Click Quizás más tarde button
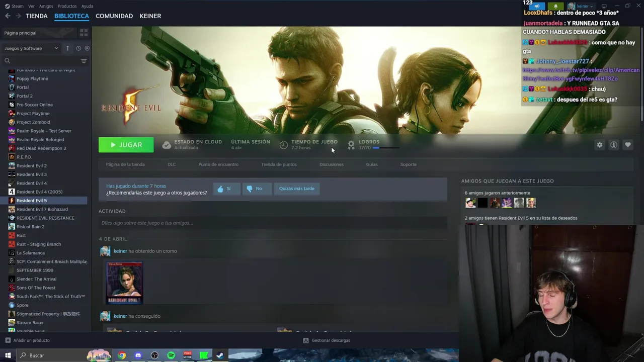Image resolution: width=644 pixels, height=362 pixels. coord(297,189)
